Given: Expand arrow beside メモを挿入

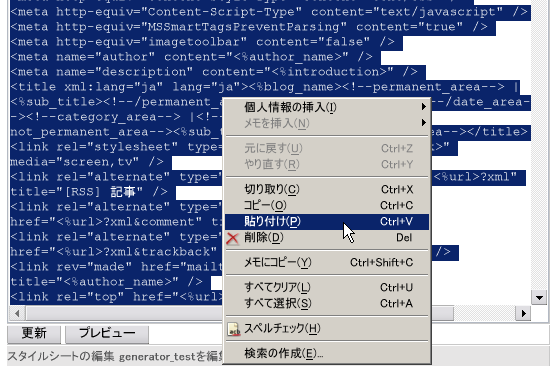Looking at the screenshot, I should click(x=424, y=123).
